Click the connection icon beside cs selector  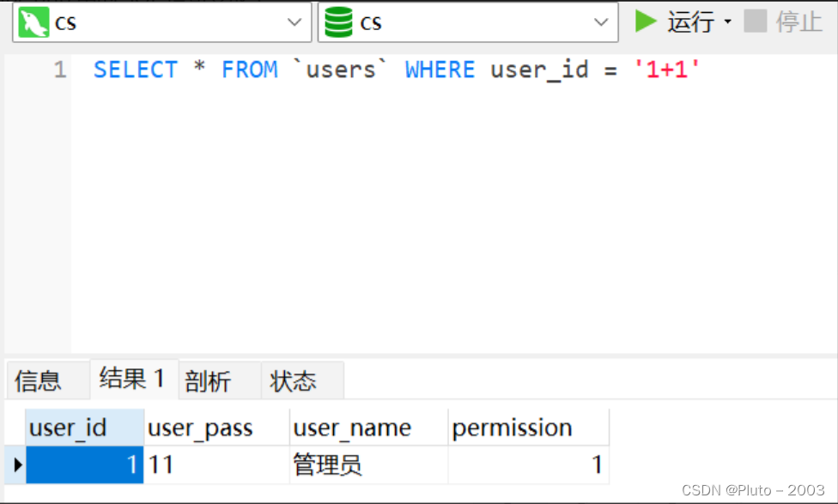point(30,21)
